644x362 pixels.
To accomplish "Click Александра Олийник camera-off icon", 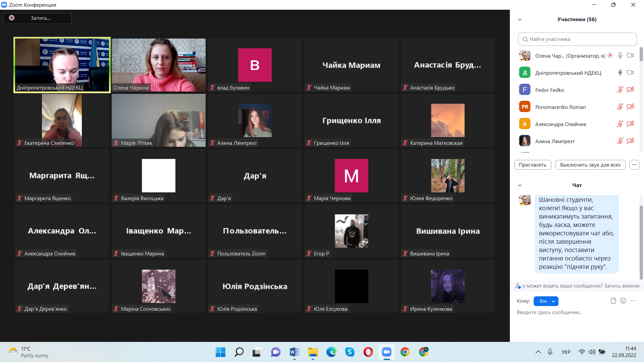I will [630, 124].
